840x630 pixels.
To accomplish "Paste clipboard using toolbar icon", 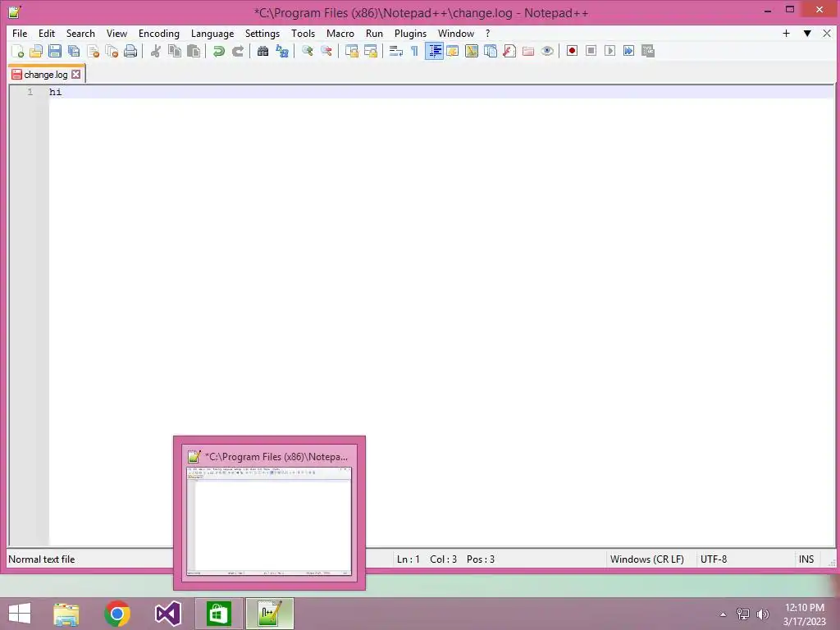I will pyautogui.click(x=194, y=51).
